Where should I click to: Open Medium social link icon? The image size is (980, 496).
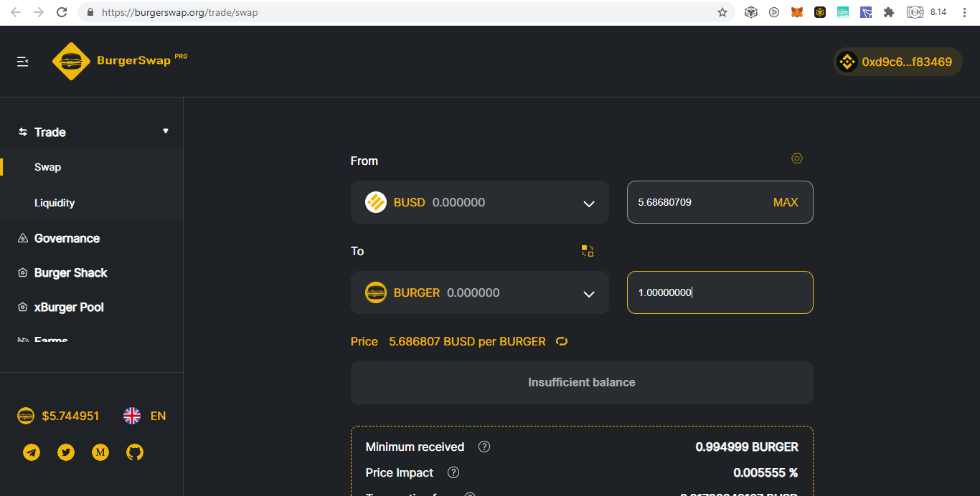point(100,452)
